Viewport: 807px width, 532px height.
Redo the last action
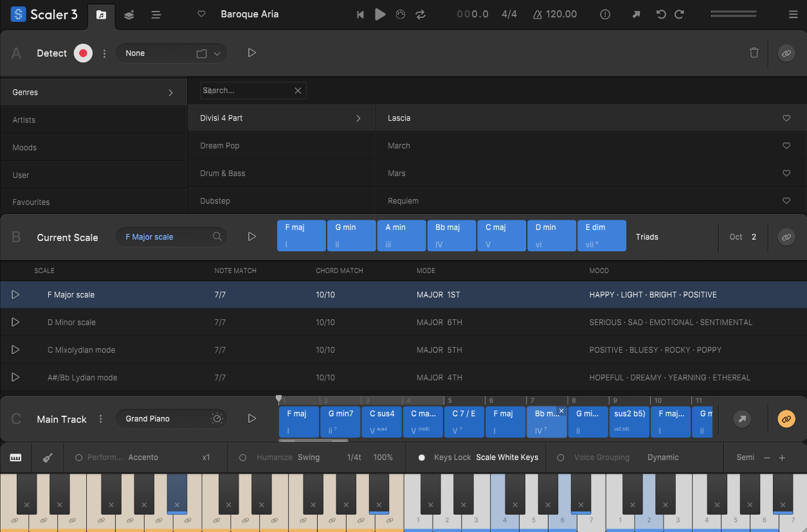tap(679, 14)
